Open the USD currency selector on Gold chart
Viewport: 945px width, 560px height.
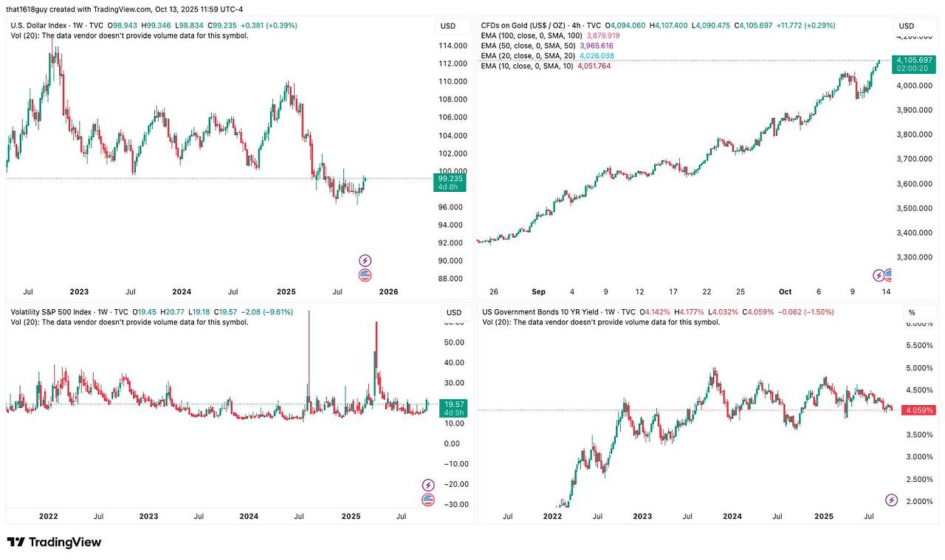(x=906, y=26)
